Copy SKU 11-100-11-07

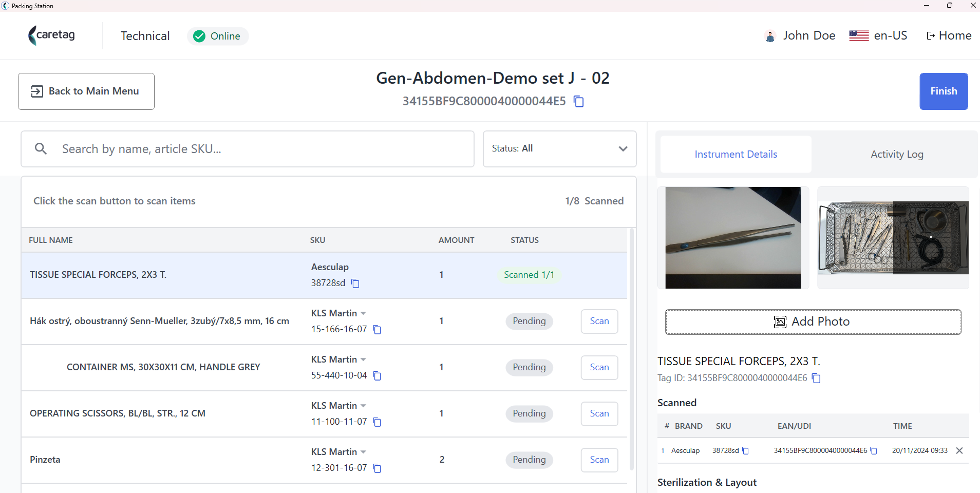click(377, 422)
